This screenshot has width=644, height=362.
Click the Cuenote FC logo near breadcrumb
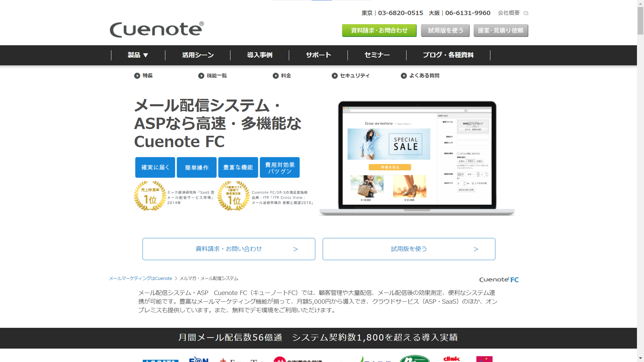tap(499, 280)
